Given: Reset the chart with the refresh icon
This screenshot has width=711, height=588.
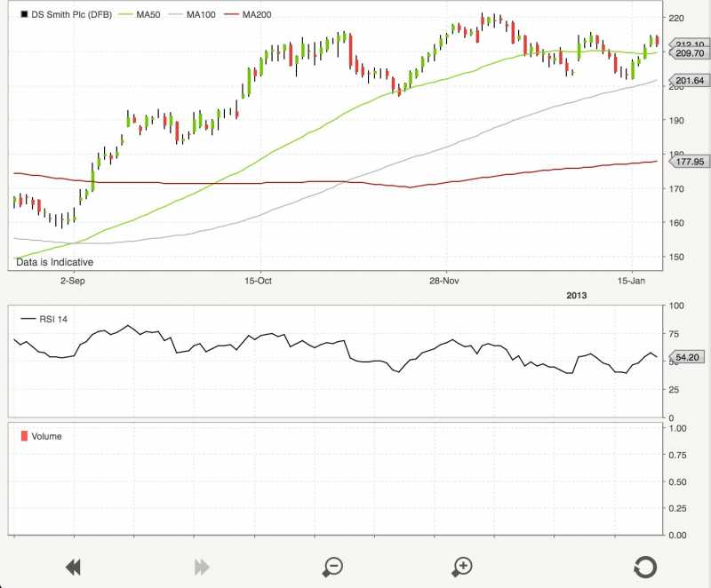Looking at the screenshot, I should point(644,567).
